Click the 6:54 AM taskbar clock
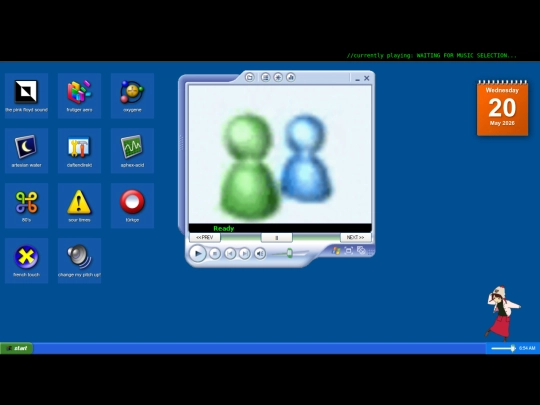This screenshot has width=540, height=405. pos(527,348)
